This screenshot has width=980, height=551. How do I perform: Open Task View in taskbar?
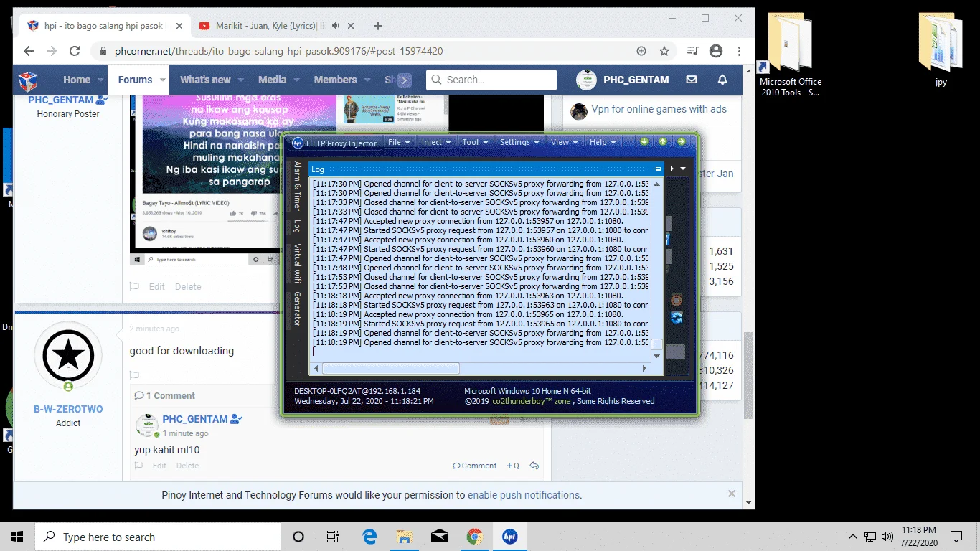pyautogui.click(x=333, y=537)
